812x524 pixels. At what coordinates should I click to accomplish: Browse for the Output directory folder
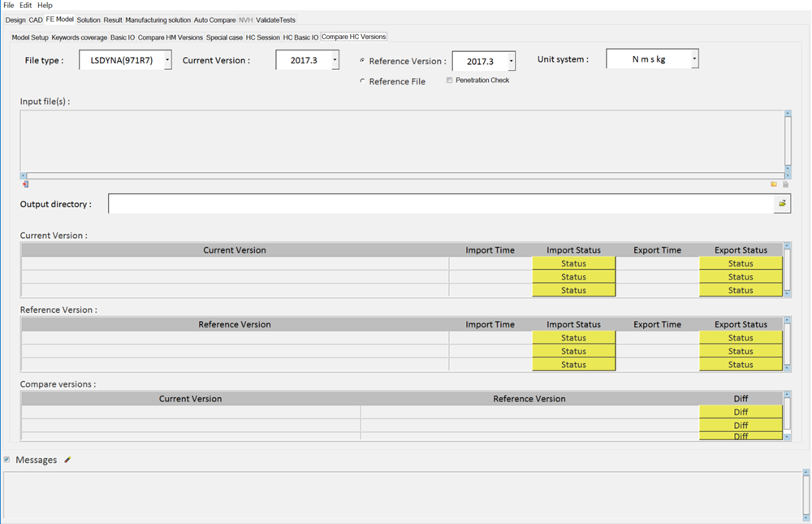pos(782,204)
